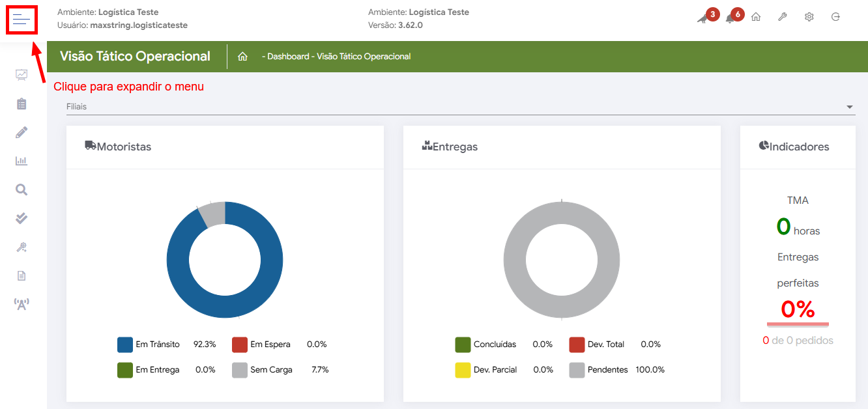Select the double check mark sidebar icon
The width and height of the screenshot is (868, 409).
coord(22,218)
